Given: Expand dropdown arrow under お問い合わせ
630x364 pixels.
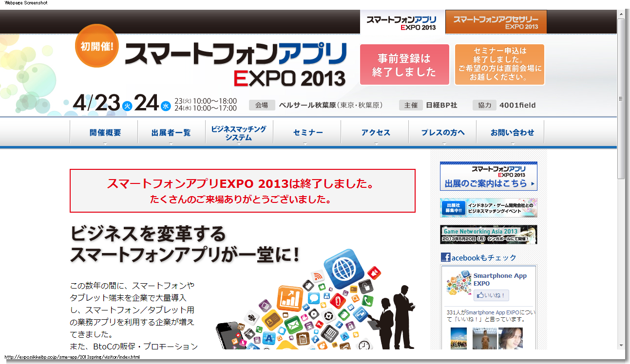Looking at the screenshot, I should pyautogui.click(x=512, y=144).
